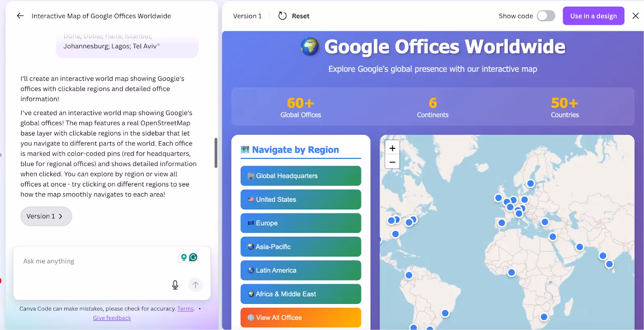The width and height of the screenshot is (644, 330).
Task: Click the map pin over southern US
Action: [x=395, y=234]
